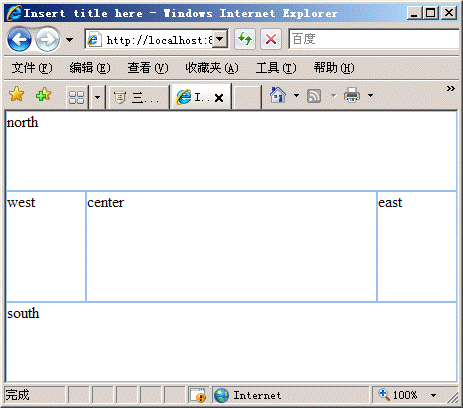Open the address bar dropdown
This screenshot has height=408, width=463.
click(219, 39)
